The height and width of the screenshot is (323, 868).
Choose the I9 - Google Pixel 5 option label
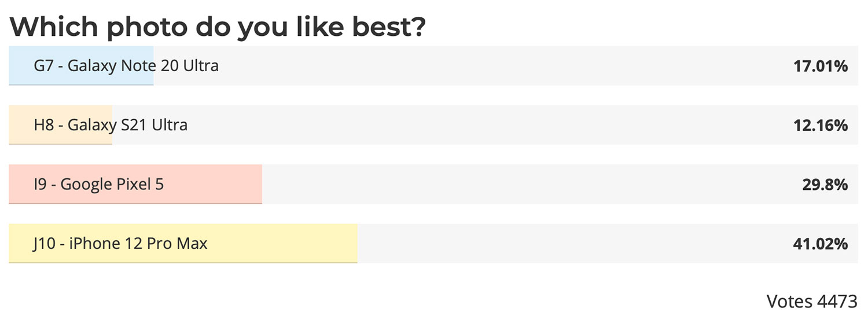pos(98,185)
